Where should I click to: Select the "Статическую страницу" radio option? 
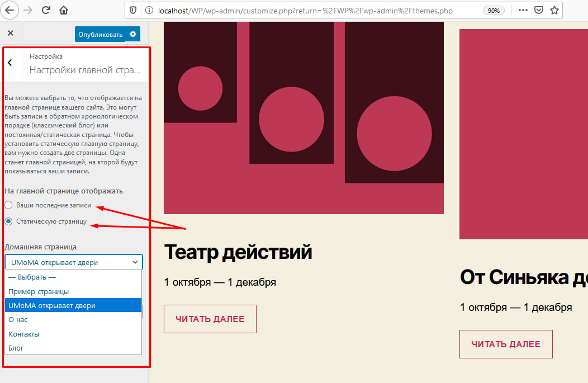pos(8,221)
